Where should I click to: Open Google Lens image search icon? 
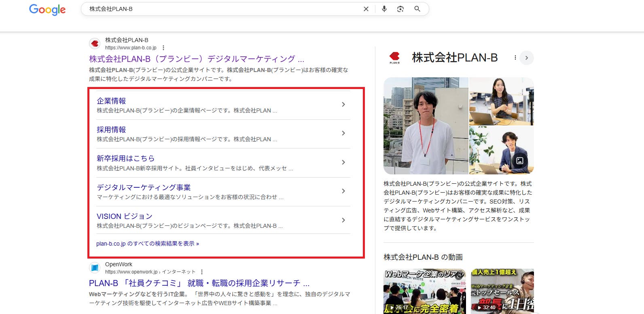click(400, 9)
